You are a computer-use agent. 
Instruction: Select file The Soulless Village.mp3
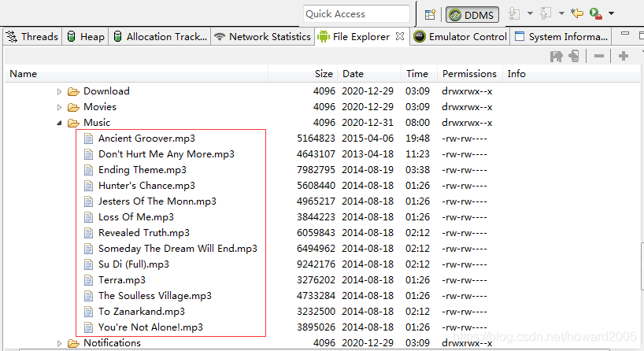coord(155,296)
